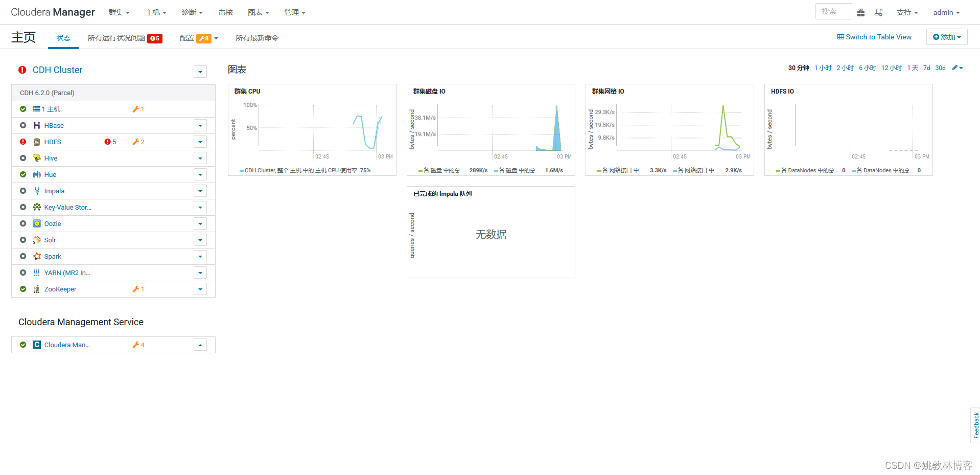Click the HDFS red bad-health status icon
This screenshot has height=475, width=980.
pos(23,142)
